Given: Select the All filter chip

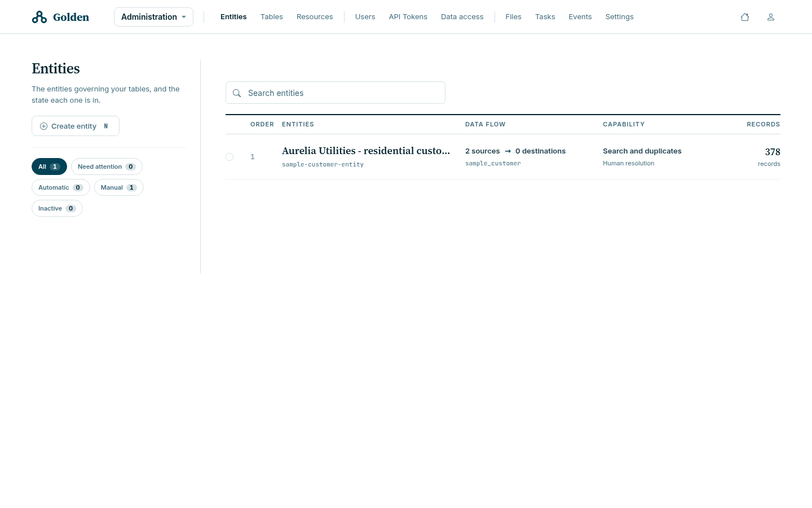Looking at the screenshot, I should 49,167.
